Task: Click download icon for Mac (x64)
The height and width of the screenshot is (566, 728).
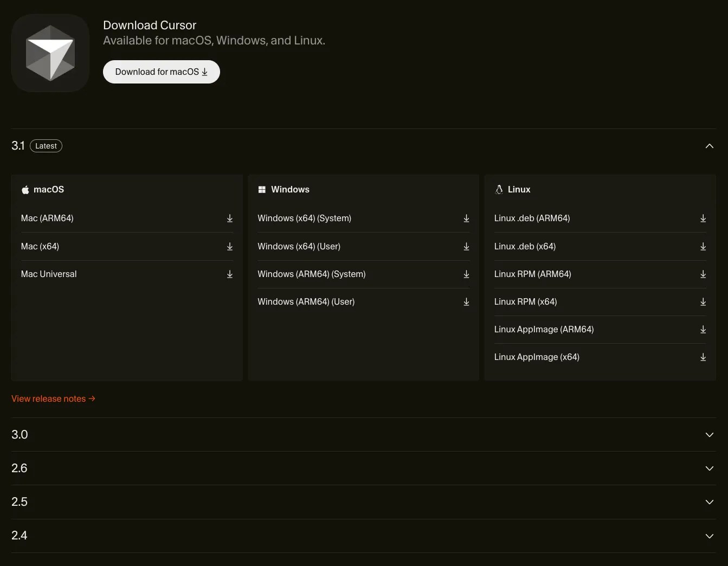Action: (230, 247)
